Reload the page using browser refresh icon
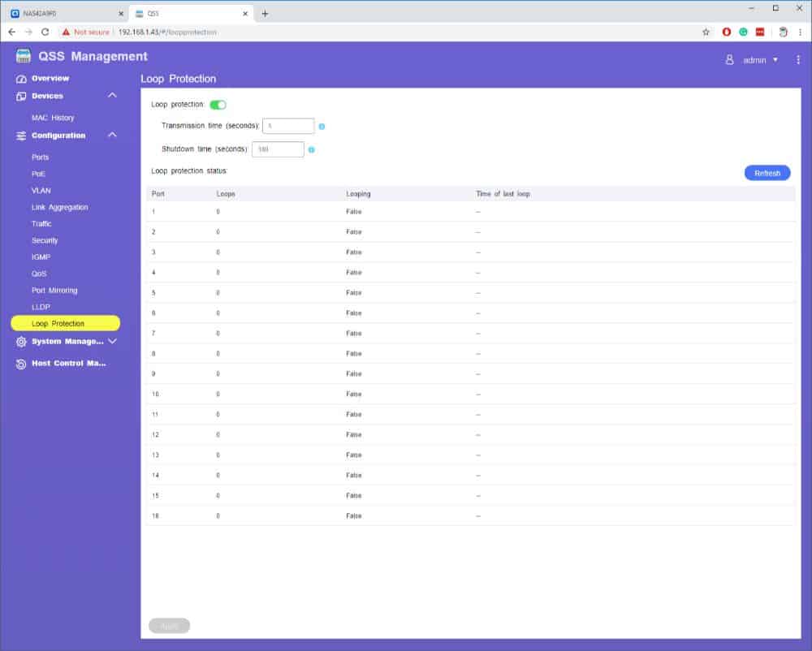The width and height of the screenshot is (812, 651). [45, 32]
